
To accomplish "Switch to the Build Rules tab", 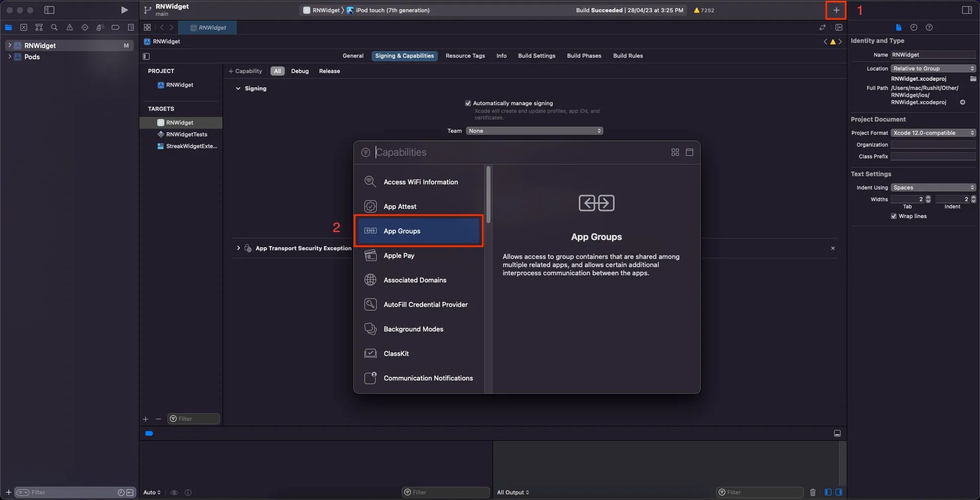I will [628, 56].
